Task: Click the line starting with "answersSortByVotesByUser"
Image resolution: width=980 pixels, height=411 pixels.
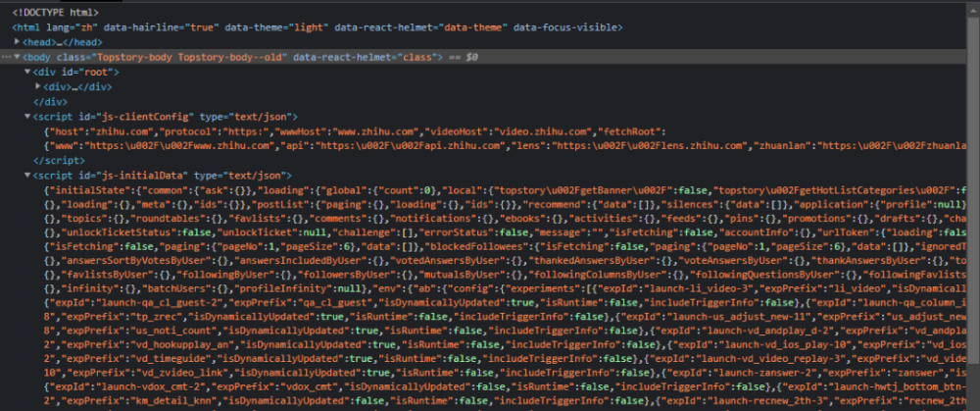Action: (x=505, y=263)
